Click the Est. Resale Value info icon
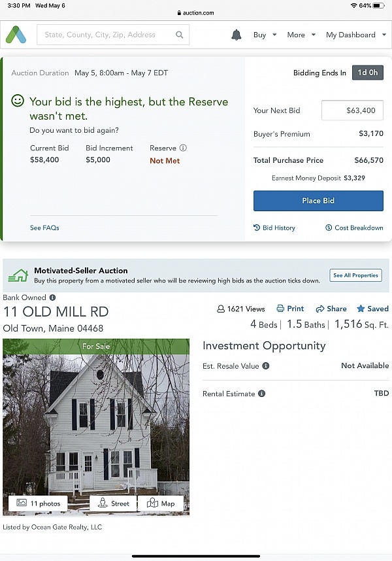392x561 pixels. [266, 366]
